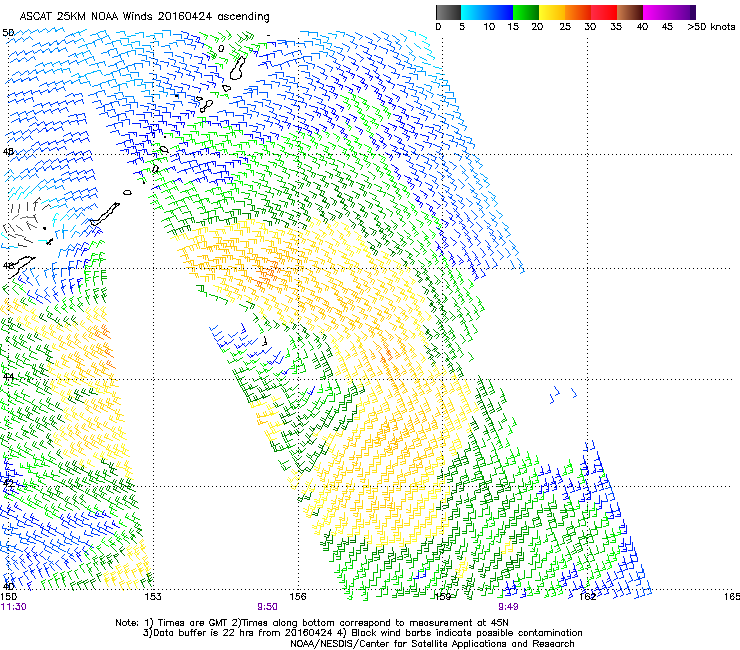The height and width of the screenshot is (650, 740).
Task: Click the '35' label under the wind scale
Action: [616, 27]
